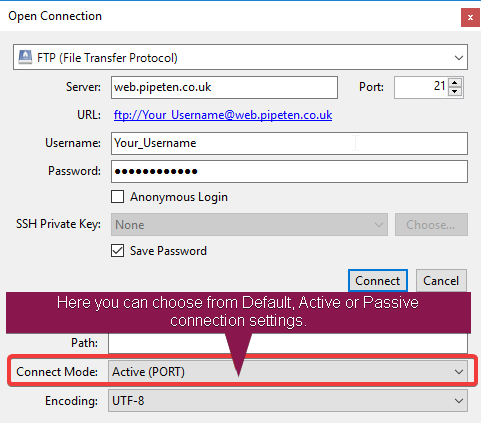Click the Port number field

(x=421, y=87)
